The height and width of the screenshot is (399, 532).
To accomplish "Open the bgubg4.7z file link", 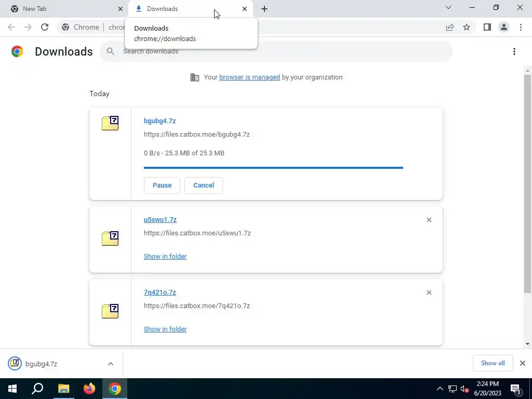I will pyautogui.click(x=160, y=121).
